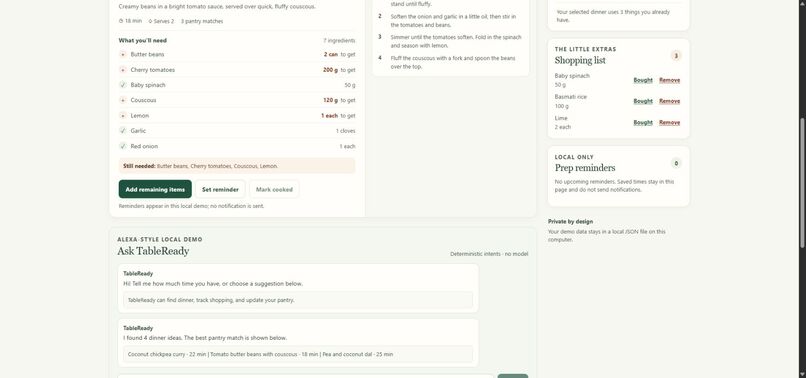Click the 'TableReady can find dinner' hint box
Image resolution: width=806 pixels, height=378 pixels.
click(298, 300)
